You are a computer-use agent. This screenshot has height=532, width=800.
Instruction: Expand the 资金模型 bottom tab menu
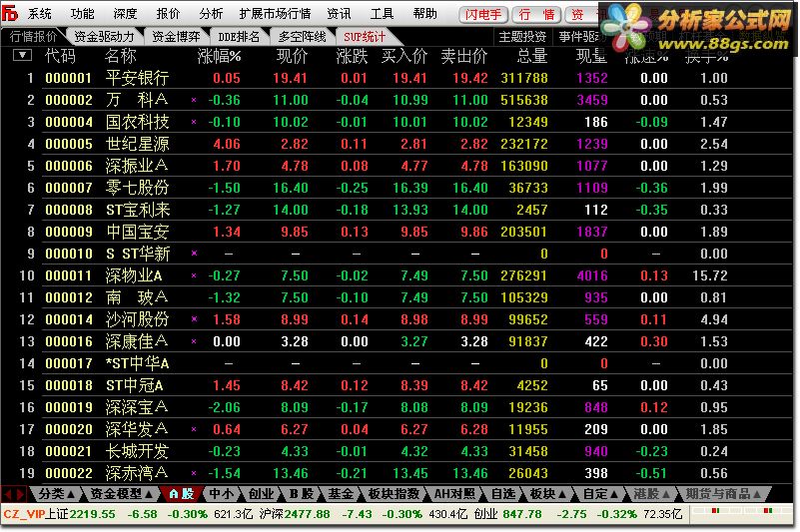click(122, 494)
